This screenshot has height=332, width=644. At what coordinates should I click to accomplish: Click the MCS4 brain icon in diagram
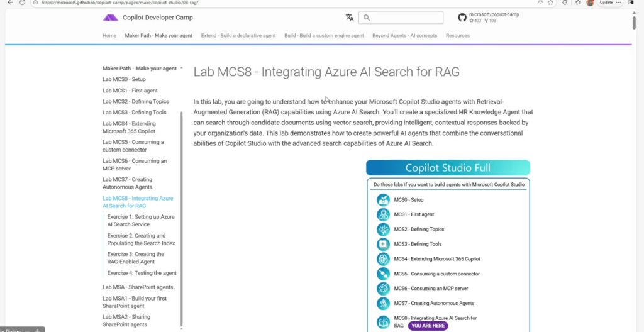click(x=383, y=259)
